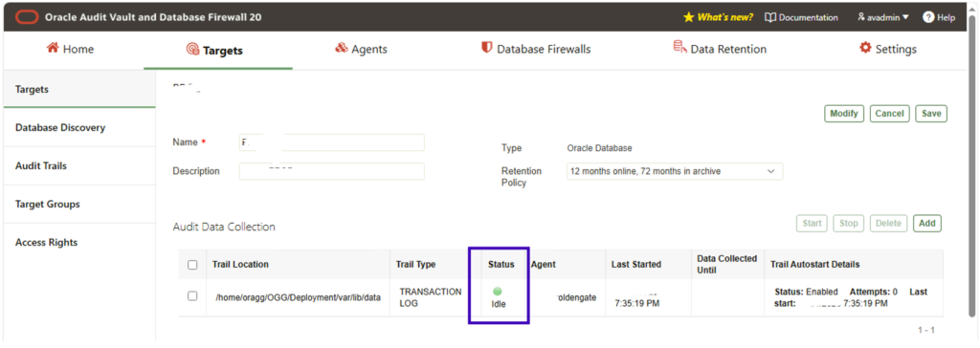Click the 1 - 1 pagination text
The height and width of the screenshot is (348, 980).
point(926,329)
